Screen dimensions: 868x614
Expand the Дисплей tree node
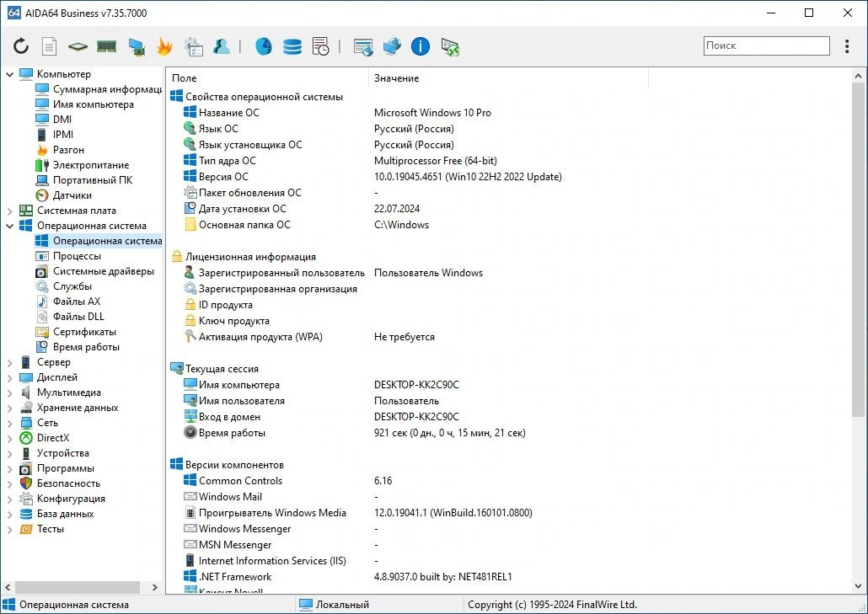[x=9, y=378]
